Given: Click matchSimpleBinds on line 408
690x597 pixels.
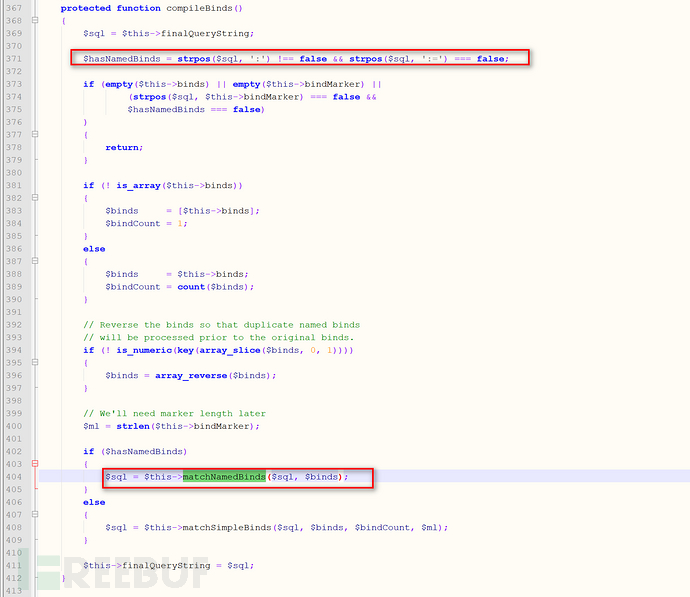Looking at the screenshot, I should (x=227, y=527).
